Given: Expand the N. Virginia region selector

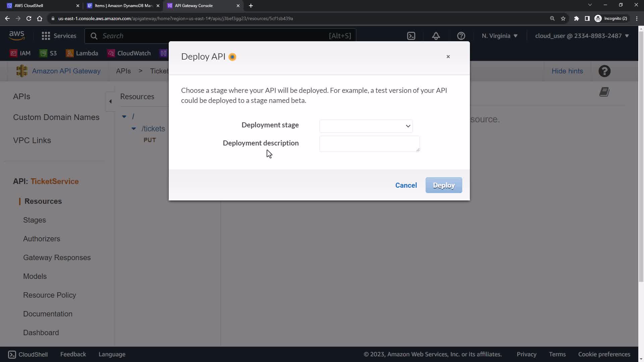Looking at the screenshot, I should click(499, 36).
